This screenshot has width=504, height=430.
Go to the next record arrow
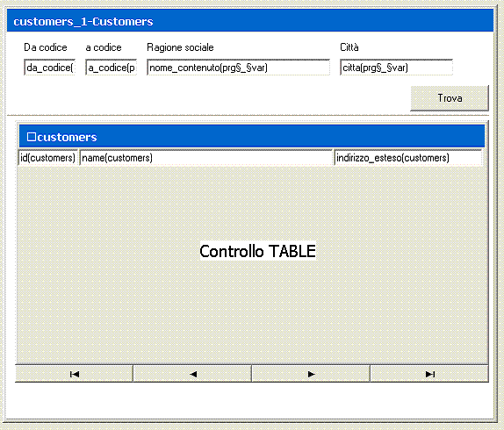(x=311, y=374)
